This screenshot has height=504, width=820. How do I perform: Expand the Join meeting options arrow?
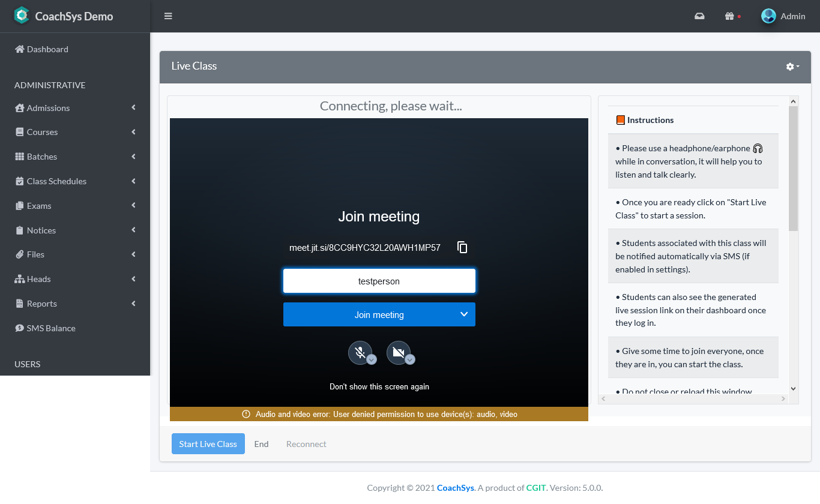463,314
